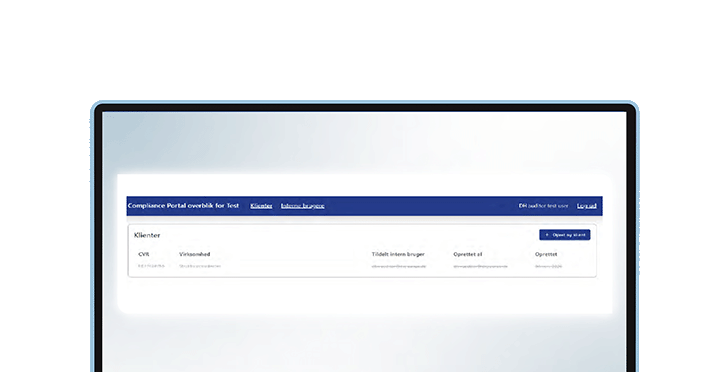This screenshot has height=372, width=720.
Task: Select the client row's company name cell
Action: coord(200,266)
